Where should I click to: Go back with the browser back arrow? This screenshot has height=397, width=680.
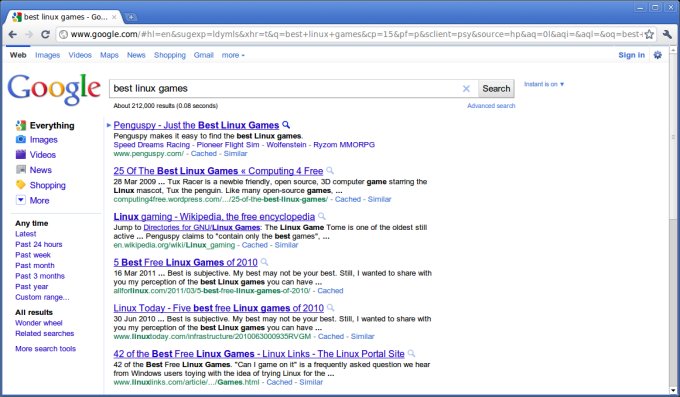pos(13,34)
